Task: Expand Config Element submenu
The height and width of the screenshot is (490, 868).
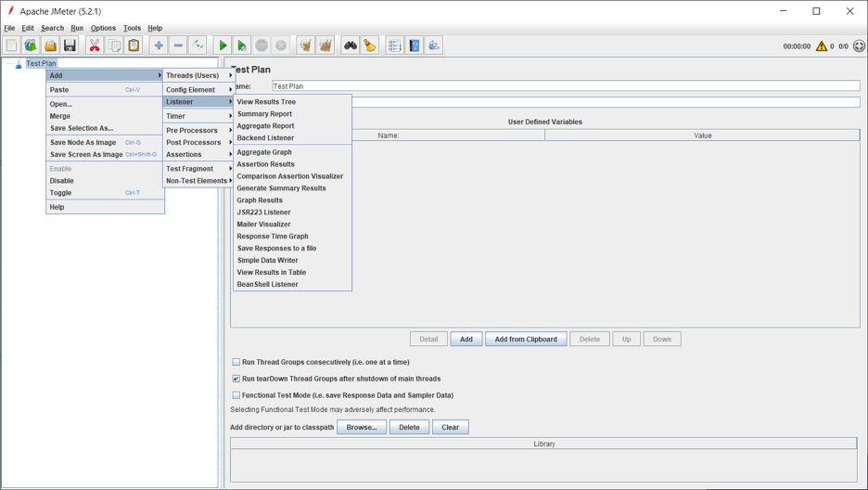Action: tap(198, 90)
